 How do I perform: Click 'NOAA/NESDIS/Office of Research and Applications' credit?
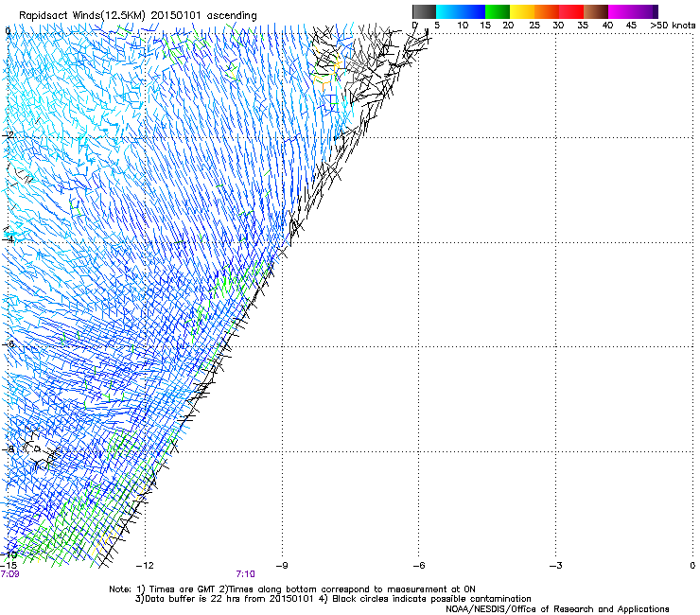coord(557,609)
